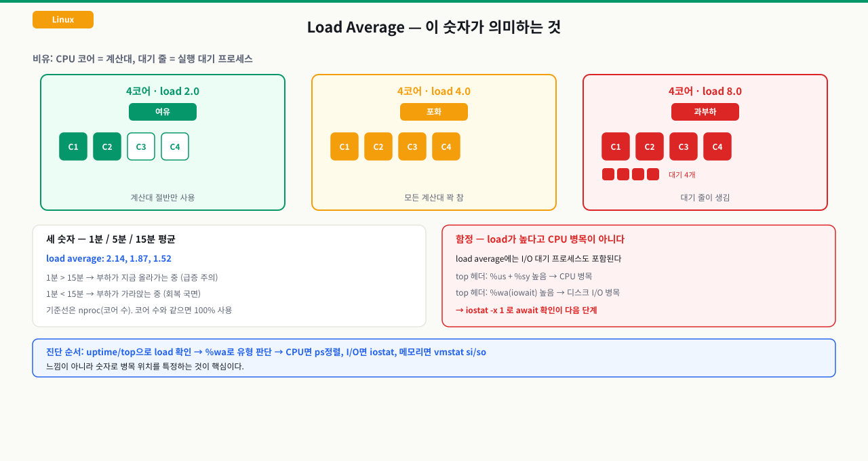
Task: Click line 느낌이 아니라 숫자로 병목 위치를 특정
Action: [145, 366]
